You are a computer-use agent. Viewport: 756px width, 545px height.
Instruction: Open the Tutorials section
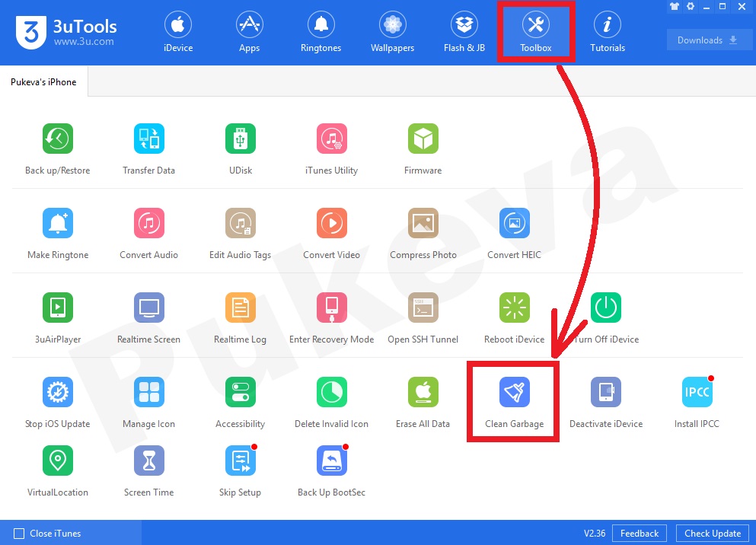pyautogui.click(x=608, y=32)
